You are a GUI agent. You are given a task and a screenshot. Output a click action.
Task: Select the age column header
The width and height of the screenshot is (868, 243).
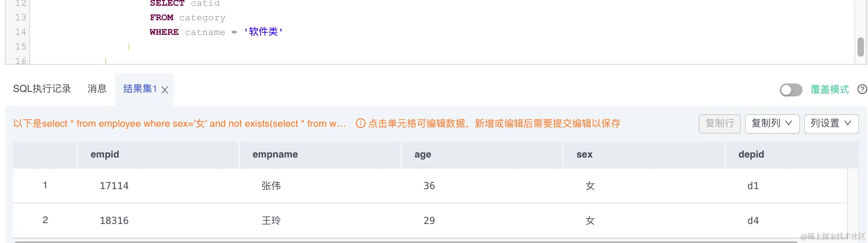pos(482,154)
